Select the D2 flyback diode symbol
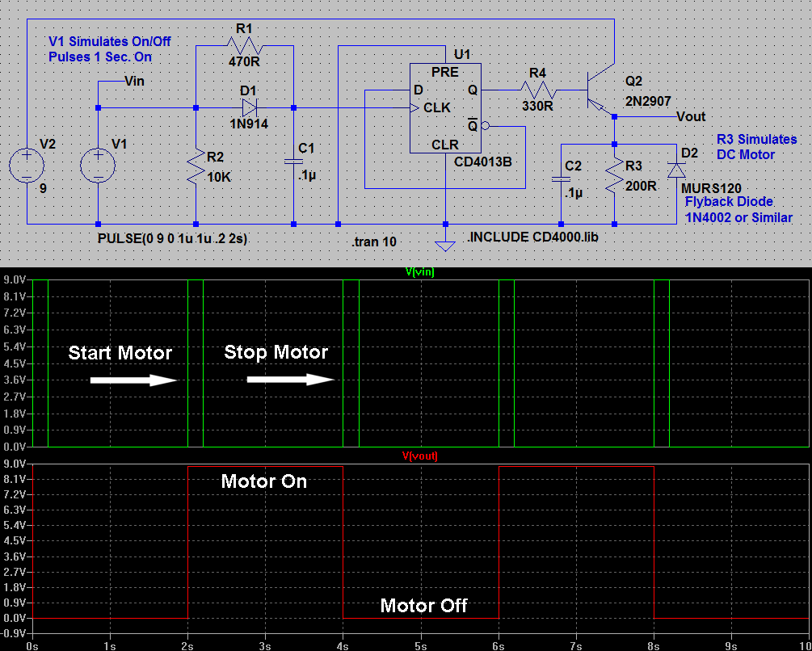This screenshot has height=651, width=812. point(676,170)
